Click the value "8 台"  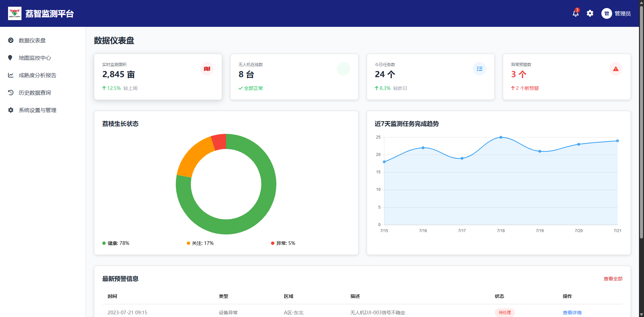[x=246, y=74]
